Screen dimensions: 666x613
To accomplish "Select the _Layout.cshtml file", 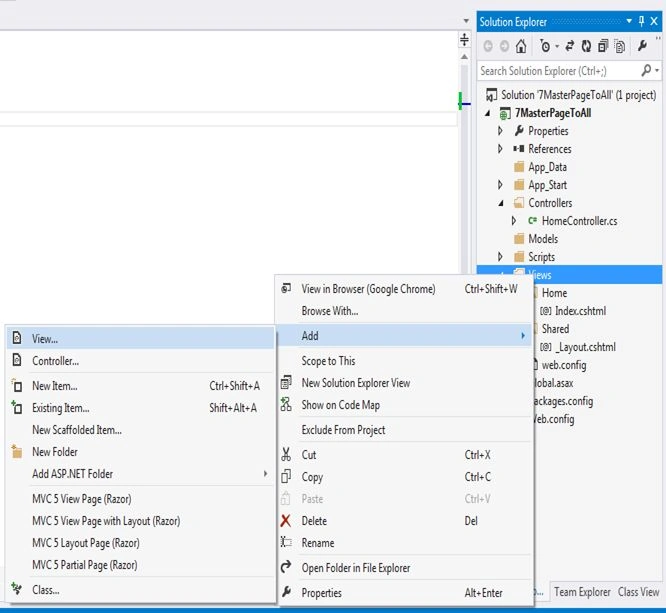I will point(585,347).
